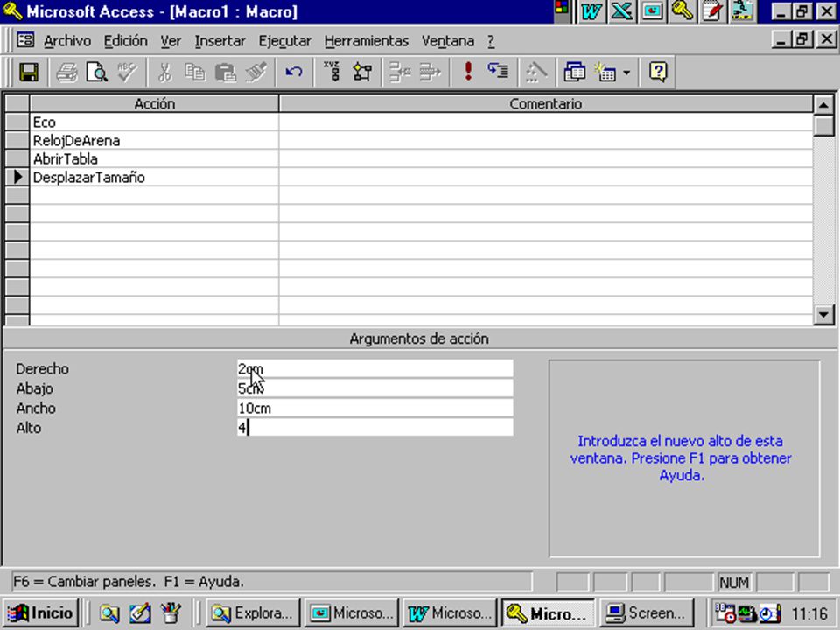Screen dimensions: 840x630
Task: Click the Copy toolbar icon
Action: (195, 72)
